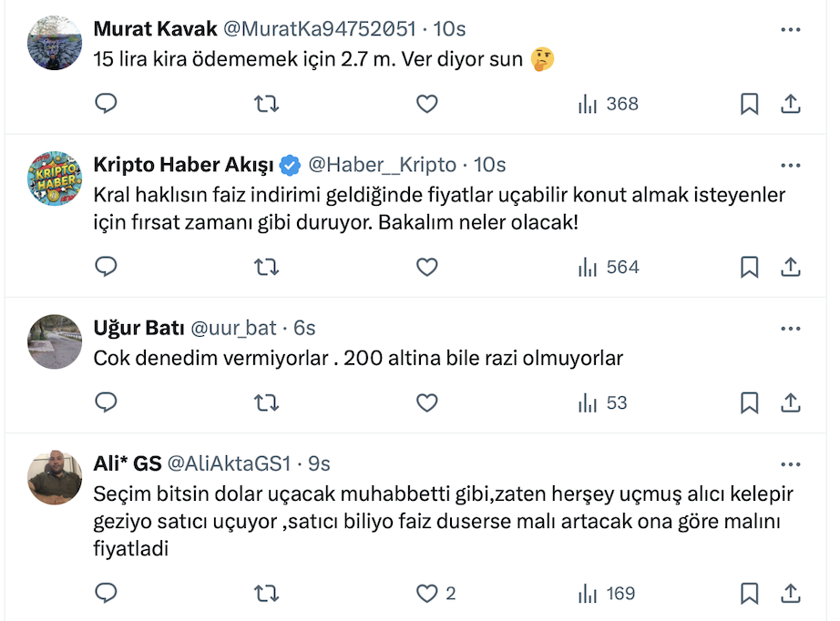The image size is (840, 621).
Task: Click Murat Kavak's profile avatar
Action: point(56,42)
